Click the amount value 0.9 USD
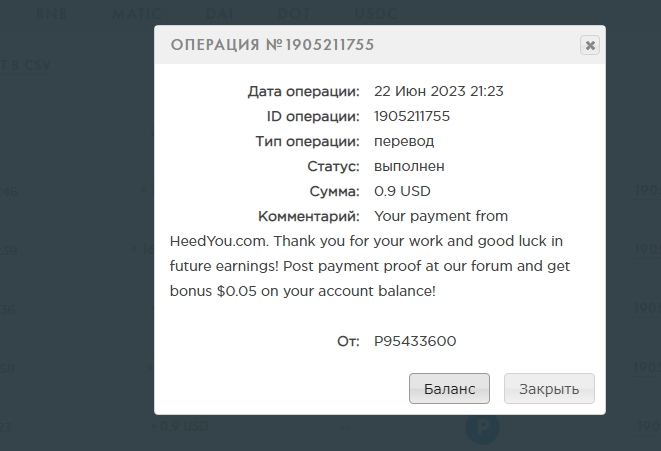The width and height of the screenshot is (661, 451). coord(401,191)
